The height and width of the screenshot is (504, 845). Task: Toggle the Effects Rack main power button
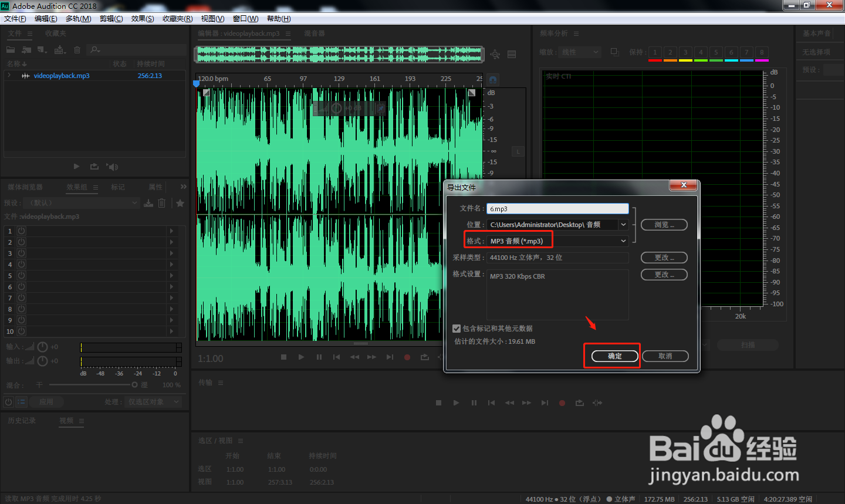point(9,402)
